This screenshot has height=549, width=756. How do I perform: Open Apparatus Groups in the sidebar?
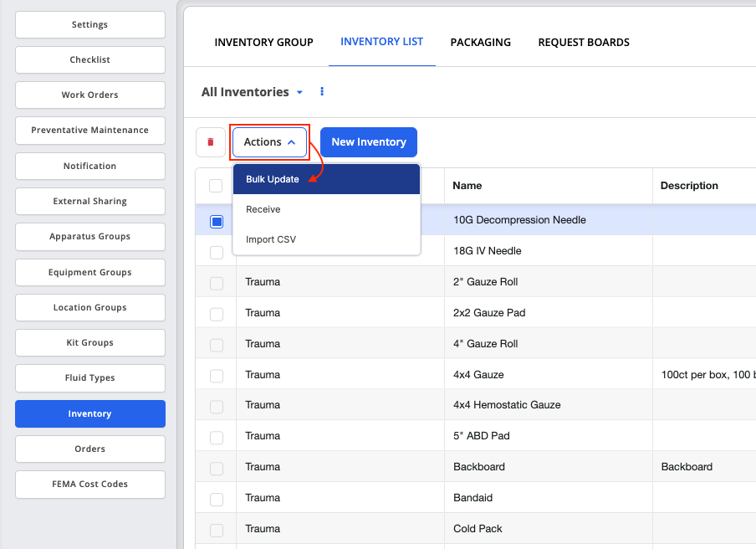pos(90,236)
